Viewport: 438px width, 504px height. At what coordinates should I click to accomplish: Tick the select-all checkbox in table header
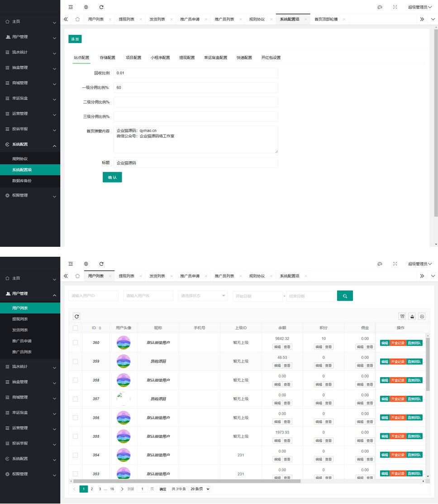pos(75,328)
